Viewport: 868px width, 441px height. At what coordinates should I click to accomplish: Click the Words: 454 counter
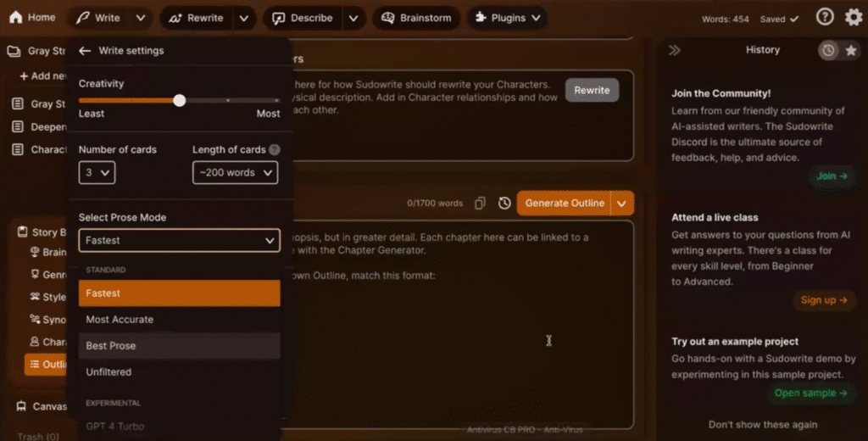pos(726,19)
